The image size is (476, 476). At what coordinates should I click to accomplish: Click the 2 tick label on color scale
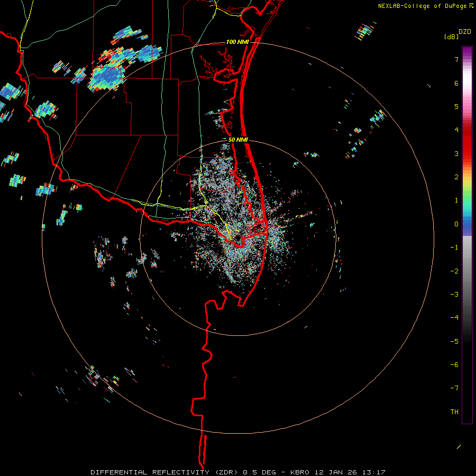point(456,177)
